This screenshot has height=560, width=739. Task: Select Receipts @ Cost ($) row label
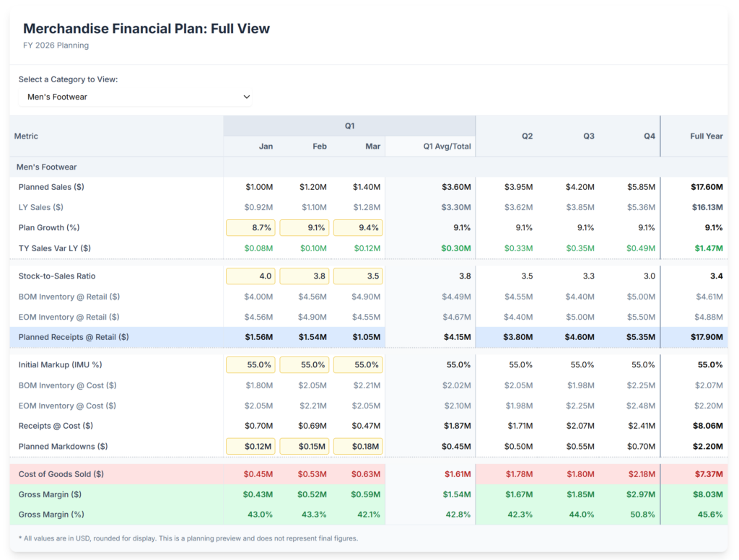coord(56,426)
